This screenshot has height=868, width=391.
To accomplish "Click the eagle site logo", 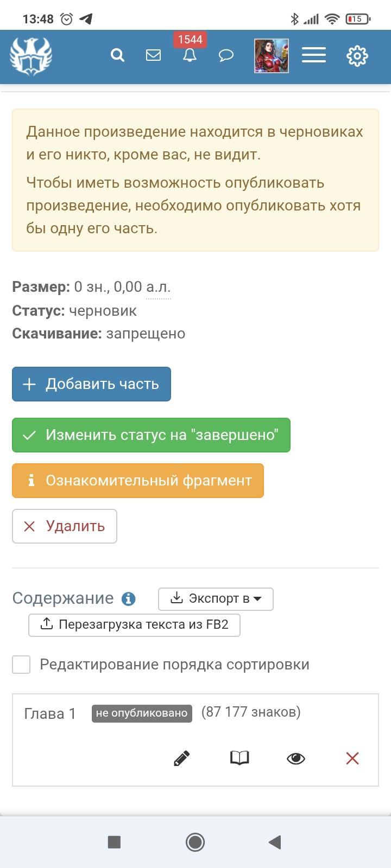I will [31, 56].
